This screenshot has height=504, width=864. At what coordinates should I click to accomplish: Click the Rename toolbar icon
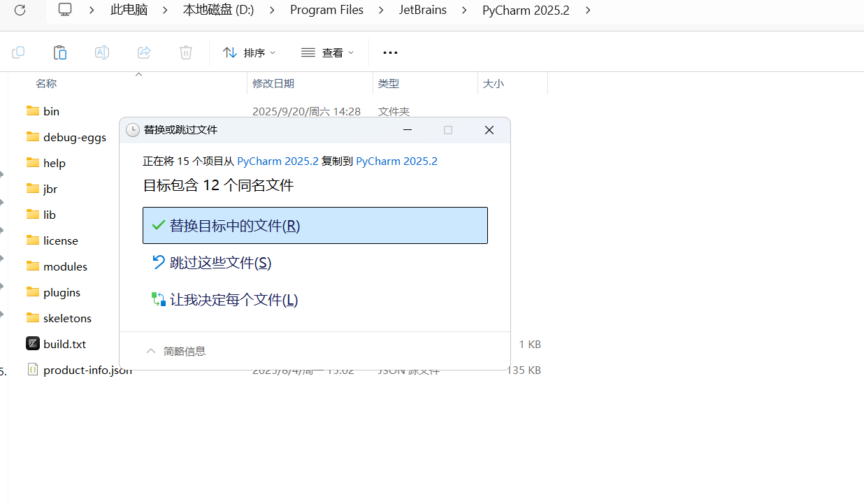click(102, 52)
